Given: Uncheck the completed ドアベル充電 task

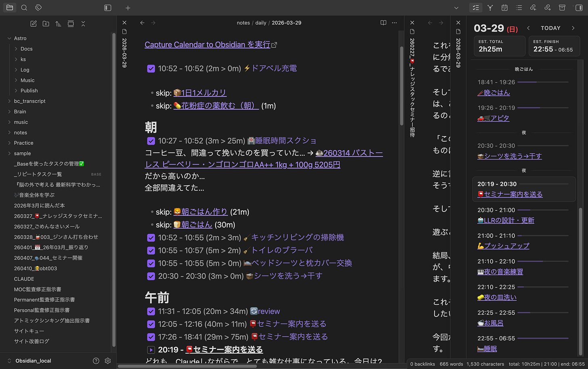Looking at the screenshot, I should (151, 68).
